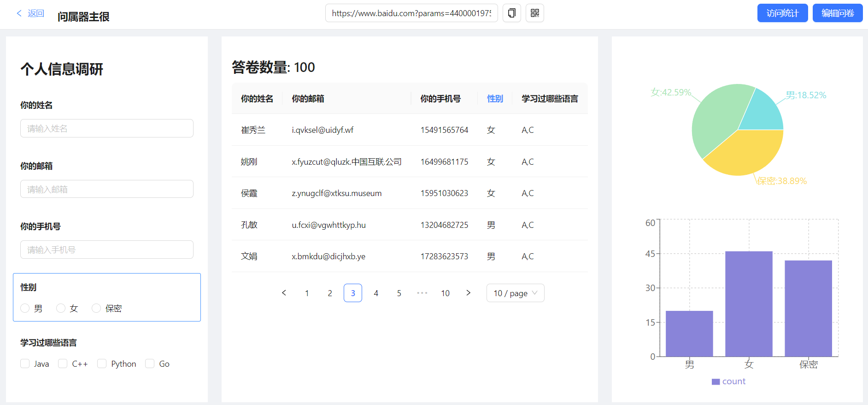
Task: Open the 10 / page size dropdown
Action: point(515,293)
